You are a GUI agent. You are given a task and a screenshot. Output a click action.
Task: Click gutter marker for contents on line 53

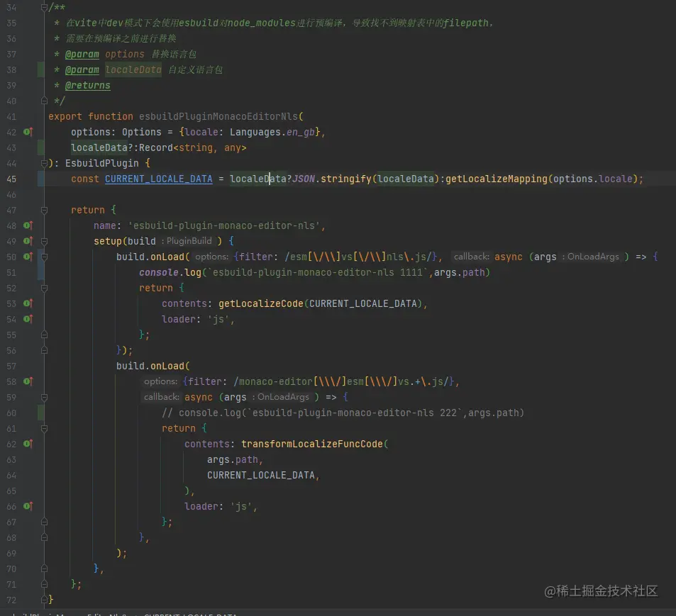pyautogui.click(x=28, y=303)
